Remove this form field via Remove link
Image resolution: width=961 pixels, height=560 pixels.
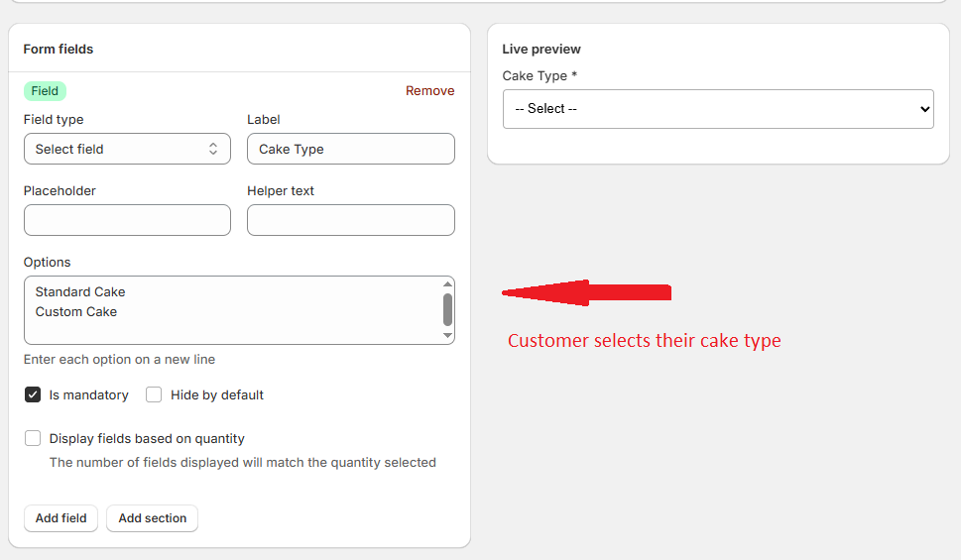(x=429, y=91)
